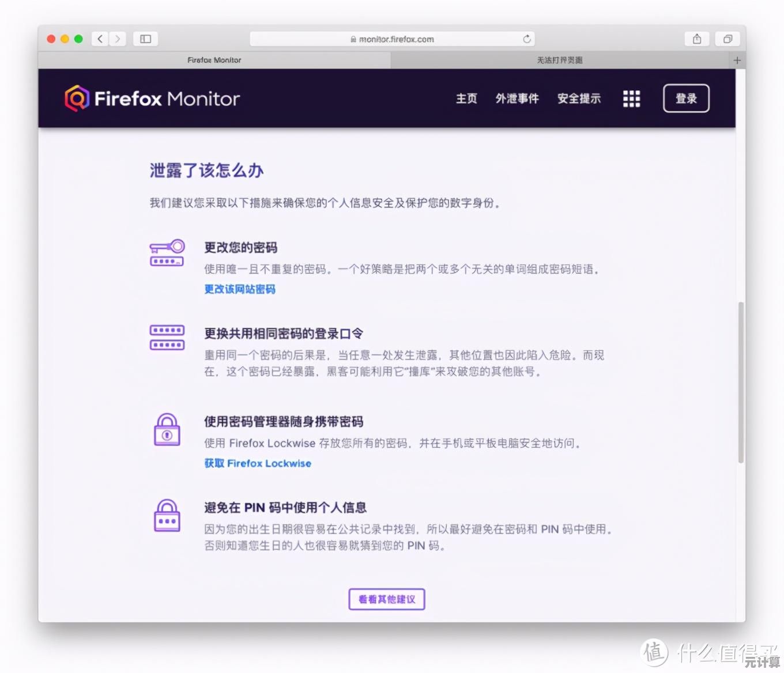
Task: Reload the page using the refresh icon
Action: coord(526,39)
